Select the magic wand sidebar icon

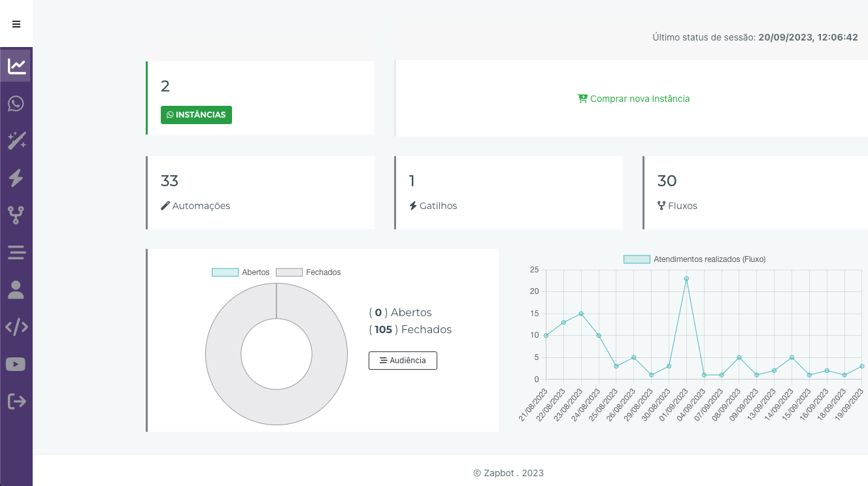[16, 140]
